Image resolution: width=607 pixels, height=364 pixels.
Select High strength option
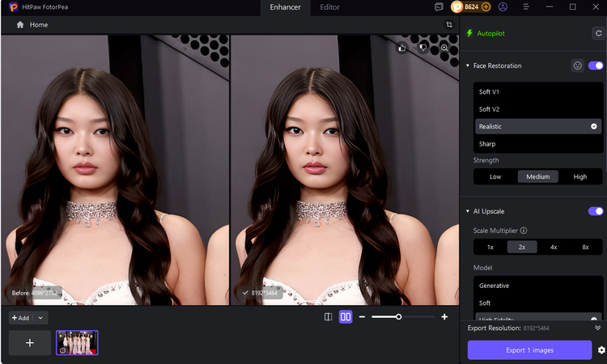(580, 176)
